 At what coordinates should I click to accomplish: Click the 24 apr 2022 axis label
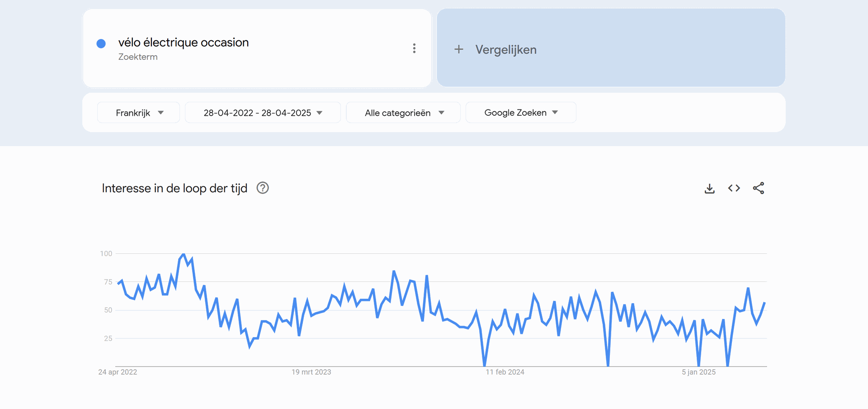click(118, 372)
